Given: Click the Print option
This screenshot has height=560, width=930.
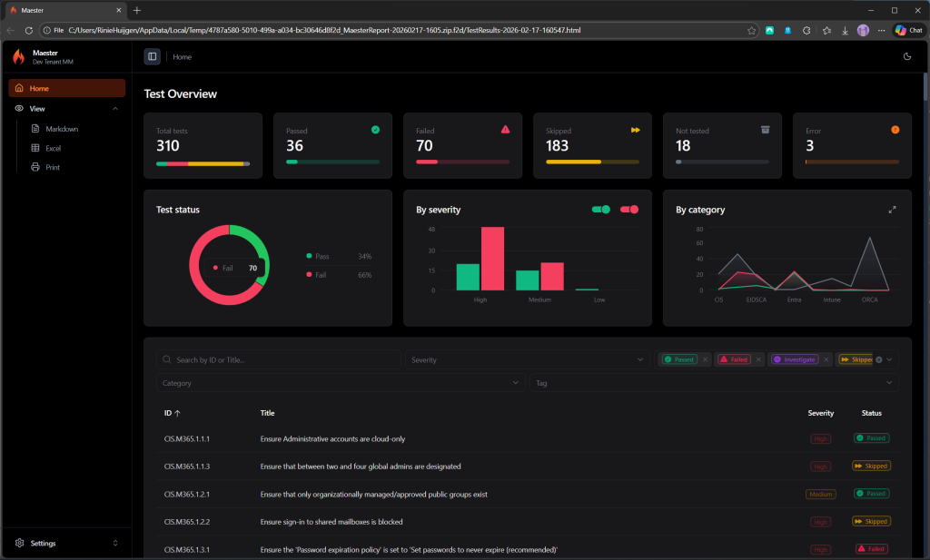Looking at the screenshot, I should (x=52, y=167).
